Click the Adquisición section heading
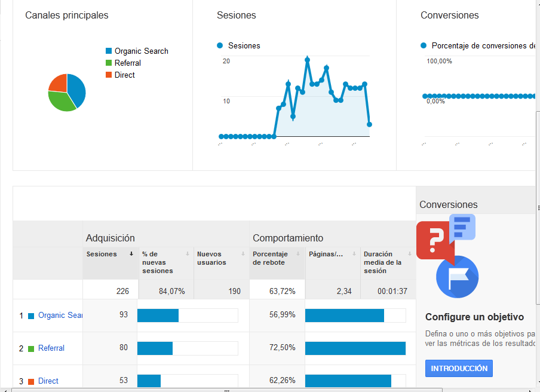Screen dimensions: 540x392 pos(110,238)
